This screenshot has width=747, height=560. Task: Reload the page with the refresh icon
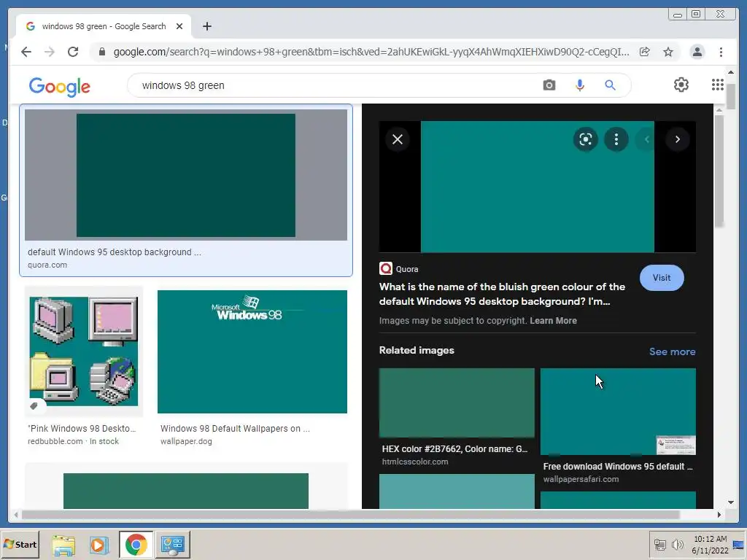point(73,52)
